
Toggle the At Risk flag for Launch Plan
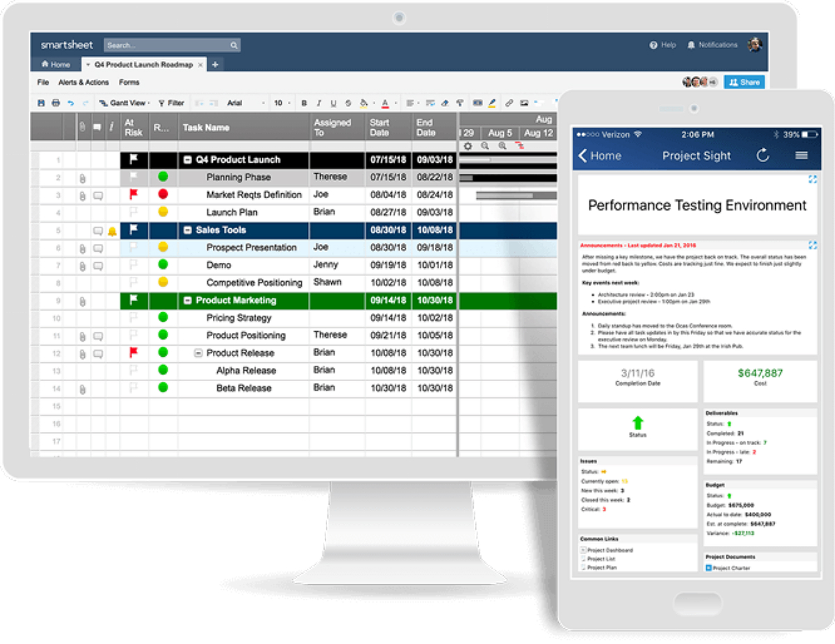pos(134,212)
